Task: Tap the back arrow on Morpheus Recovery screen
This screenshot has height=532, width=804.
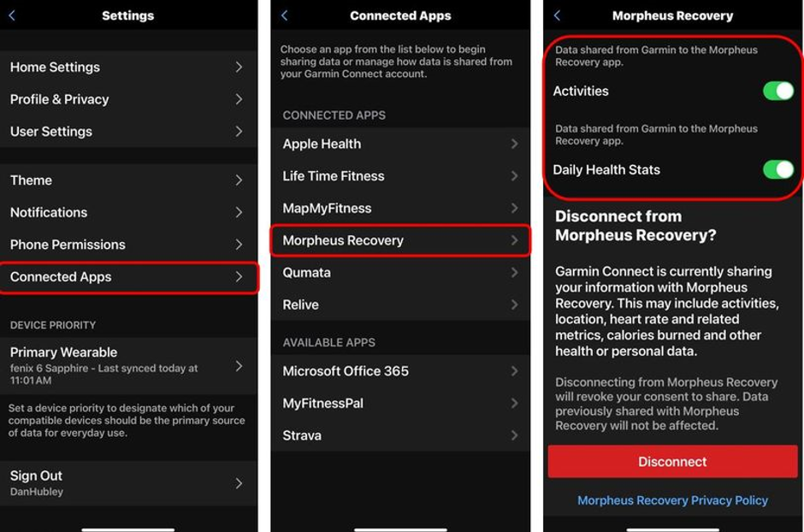Action: click(558, 15)
